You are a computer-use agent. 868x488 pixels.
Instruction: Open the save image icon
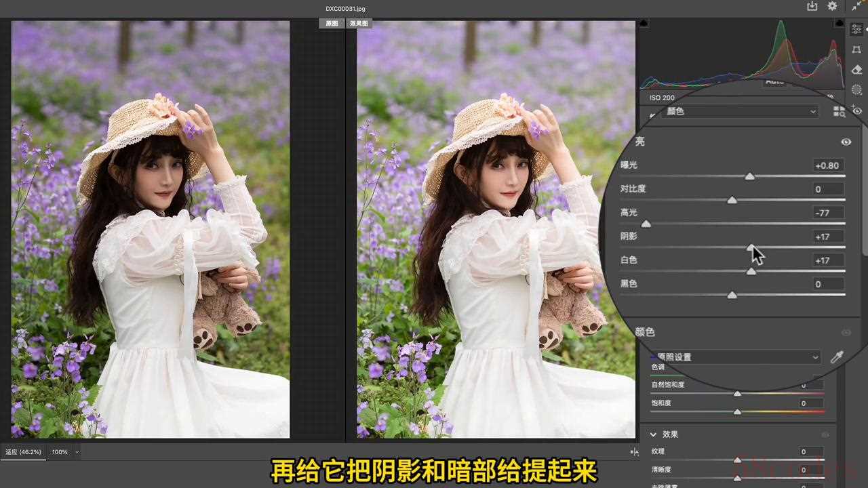812,7
